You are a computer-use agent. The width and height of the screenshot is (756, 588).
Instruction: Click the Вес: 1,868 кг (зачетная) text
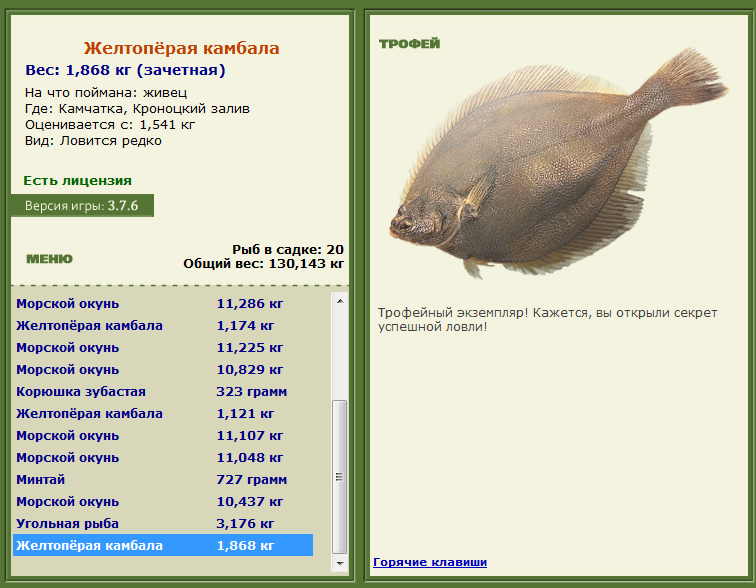coord(125,70)
